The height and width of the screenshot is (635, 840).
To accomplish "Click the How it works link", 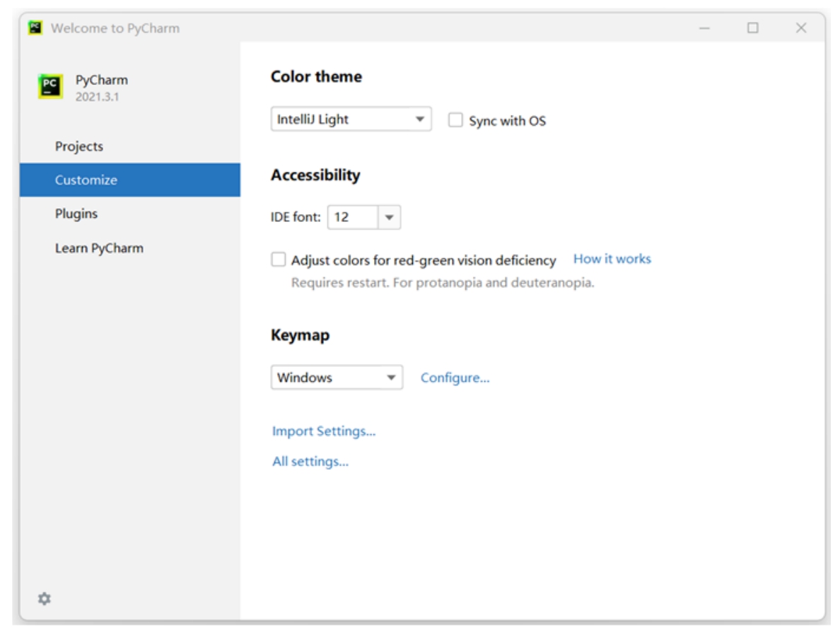I will 612,259.
